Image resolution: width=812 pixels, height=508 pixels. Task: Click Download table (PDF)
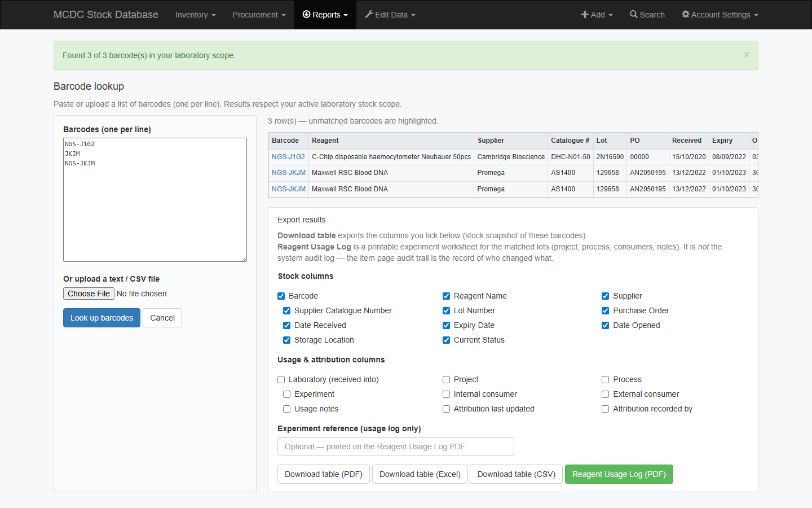coord(324,474)
